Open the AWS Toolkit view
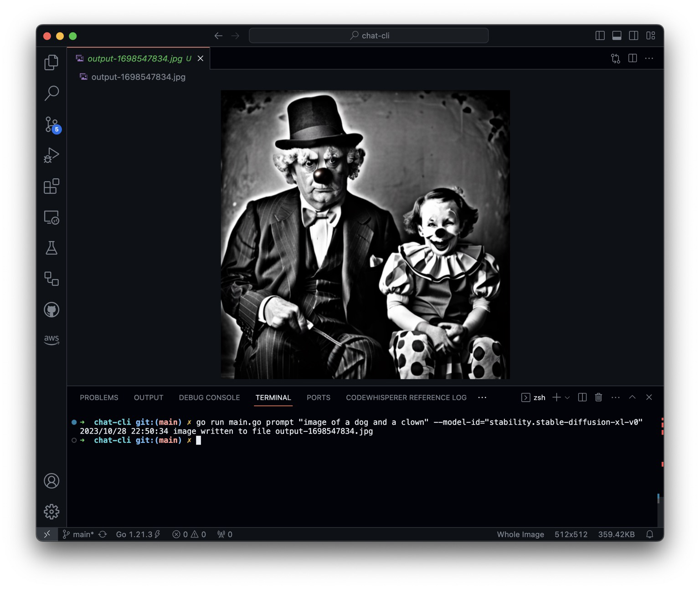The width and height of the screenshot is (700, 589). 51,340
